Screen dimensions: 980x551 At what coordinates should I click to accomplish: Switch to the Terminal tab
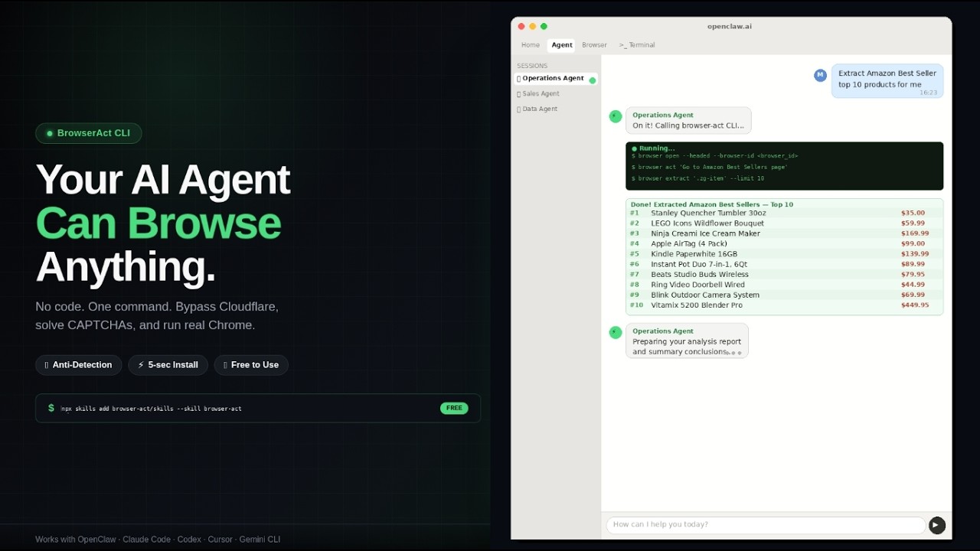tap(637, 45)
